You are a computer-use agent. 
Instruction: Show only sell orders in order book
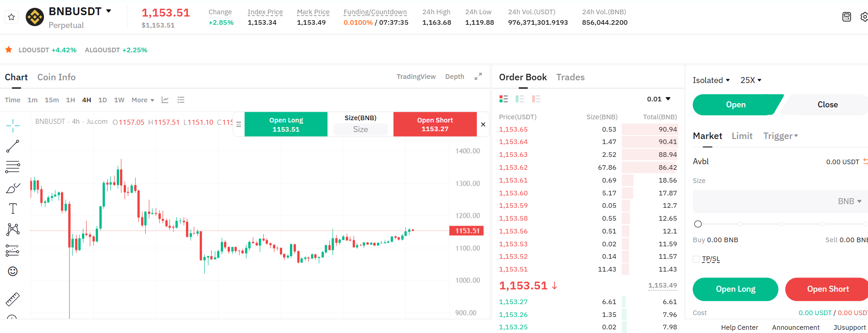click(x=536, y=99)
